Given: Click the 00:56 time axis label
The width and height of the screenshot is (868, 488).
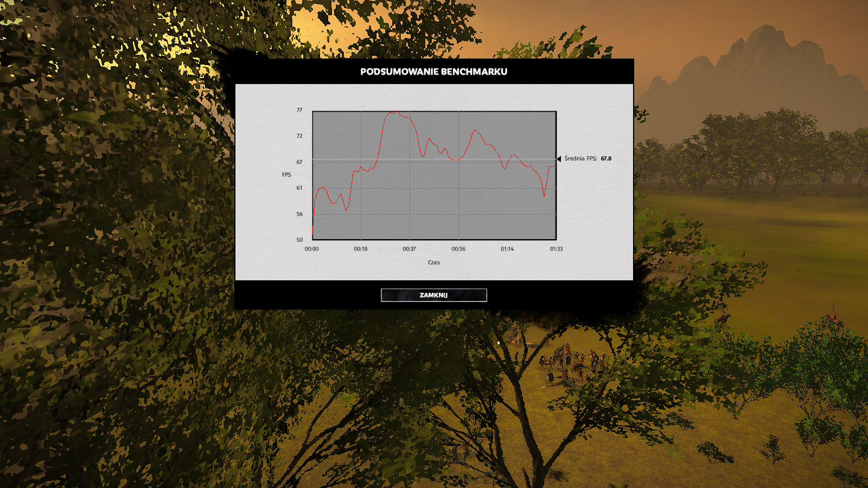Looking at the screenshot, I should click(458, 249).
